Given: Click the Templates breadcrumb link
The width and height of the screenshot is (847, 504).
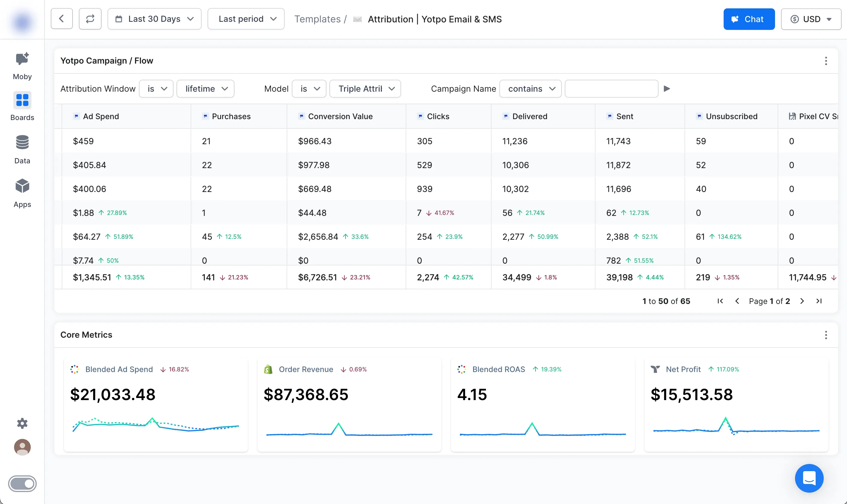Looking at the screenshot, I should [x=317, y=19].
